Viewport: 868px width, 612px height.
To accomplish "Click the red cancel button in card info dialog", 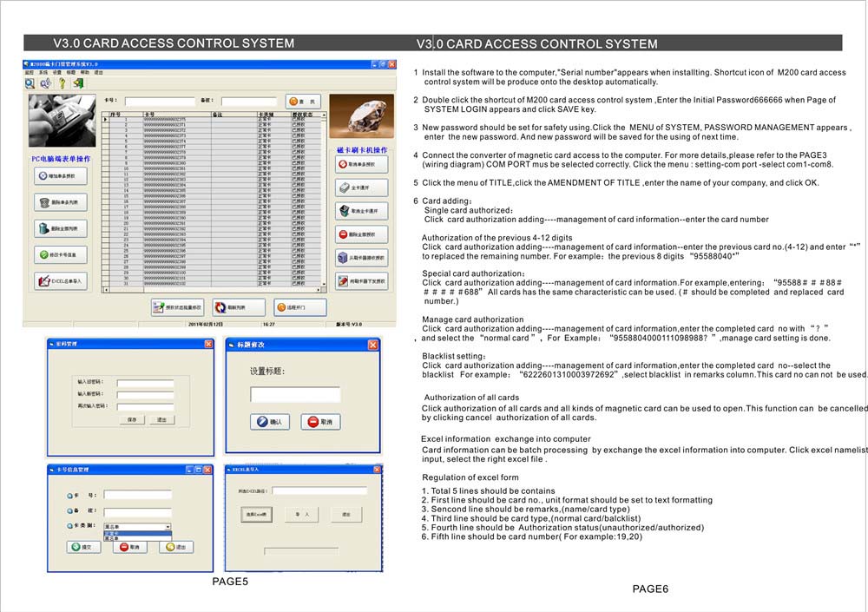I will pyautogui.click(x=130, y=547).
